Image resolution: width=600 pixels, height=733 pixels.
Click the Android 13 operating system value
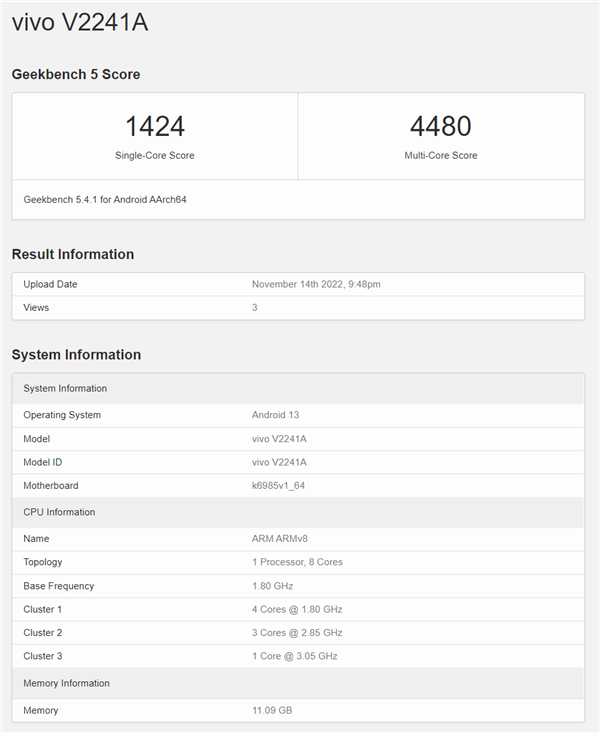[276, 415]
